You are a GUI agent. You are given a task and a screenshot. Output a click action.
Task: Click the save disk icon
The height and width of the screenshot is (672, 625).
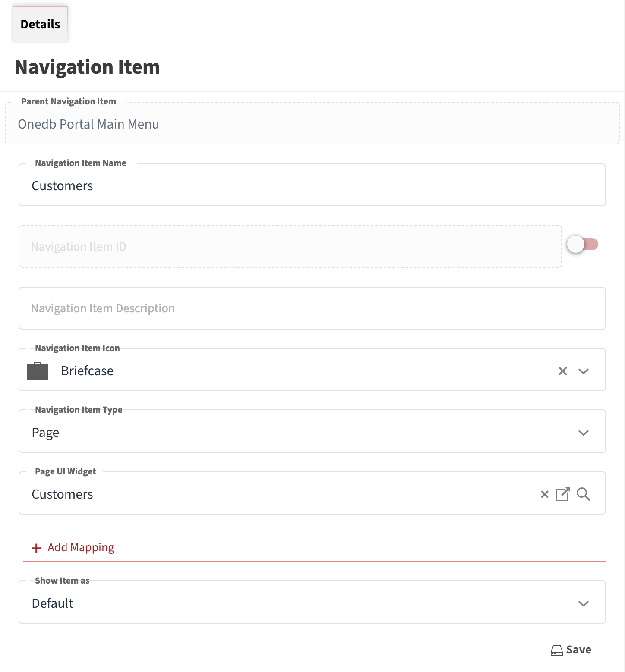click(557, 650)
